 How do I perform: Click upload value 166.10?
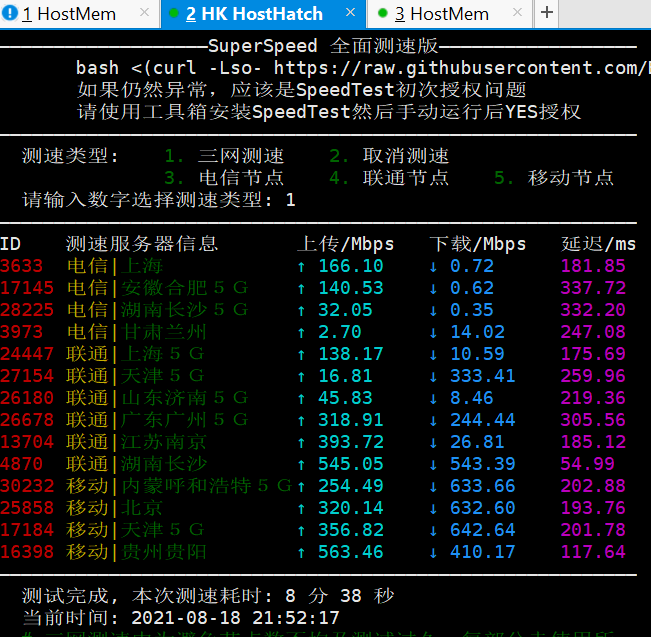tap(351, 266)
